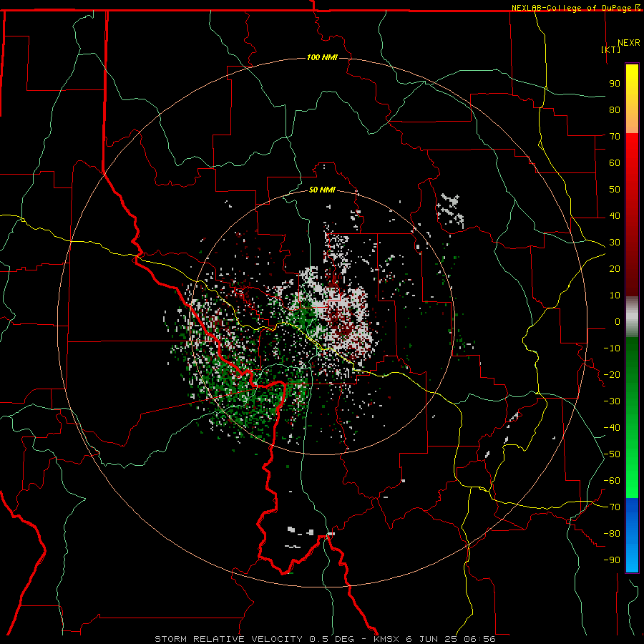The height and width of the screenshot is (644, 644).
Task: Click the positive 40 scale value
Action: tap(615, 215)
